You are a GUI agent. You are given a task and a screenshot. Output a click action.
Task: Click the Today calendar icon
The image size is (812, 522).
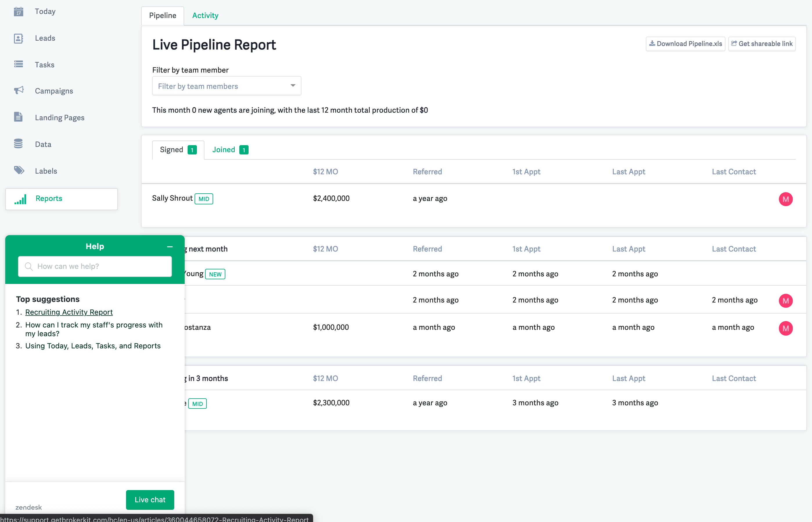pyautogui.click(x=18, y=12)
